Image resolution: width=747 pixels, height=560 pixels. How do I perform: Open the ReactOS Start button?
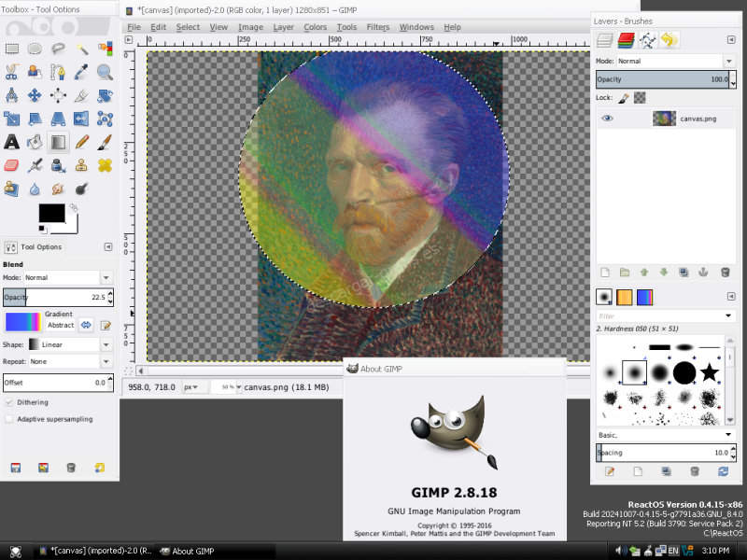coord(16,551)
